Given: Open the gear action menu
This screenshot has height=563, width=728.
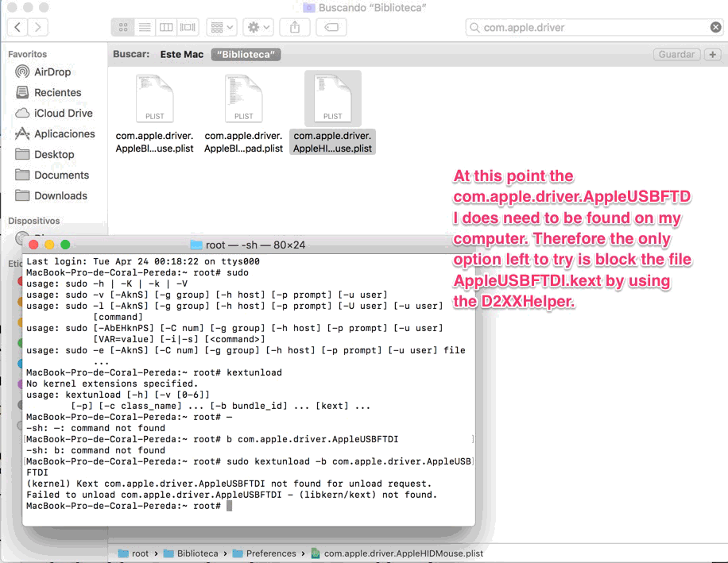Looking at the screenshot, I should 258,27.
